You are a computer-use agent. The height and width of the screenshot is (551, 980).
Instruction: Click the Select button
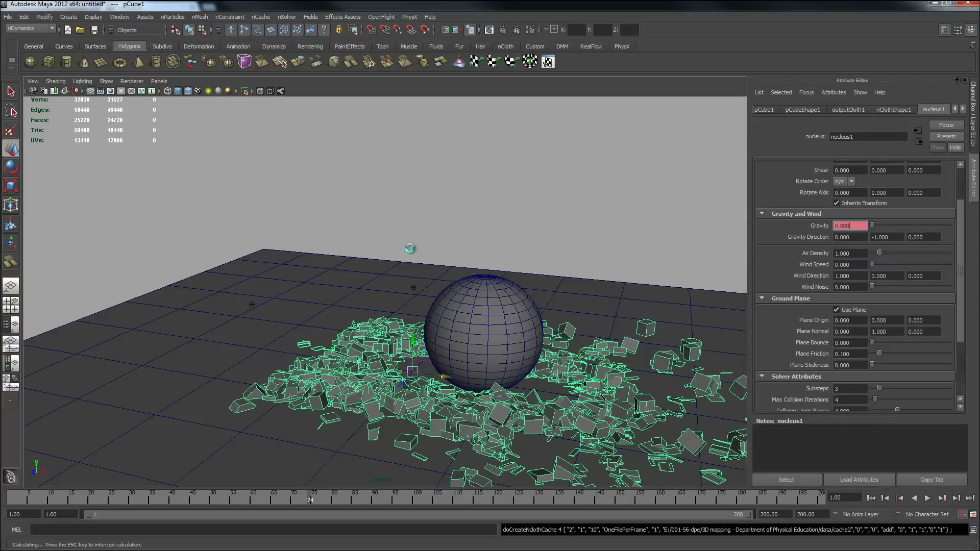pyautogui.click(x=786, y=480)
